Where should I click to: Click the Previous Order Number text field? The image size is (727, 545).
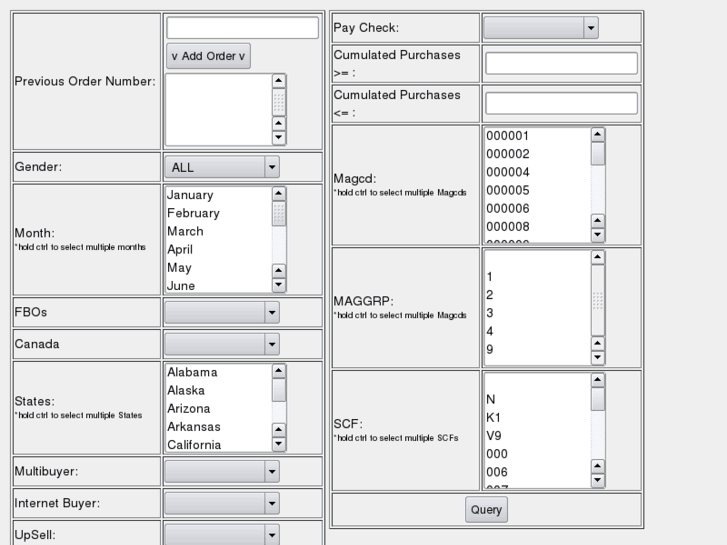tap(242, 28)
